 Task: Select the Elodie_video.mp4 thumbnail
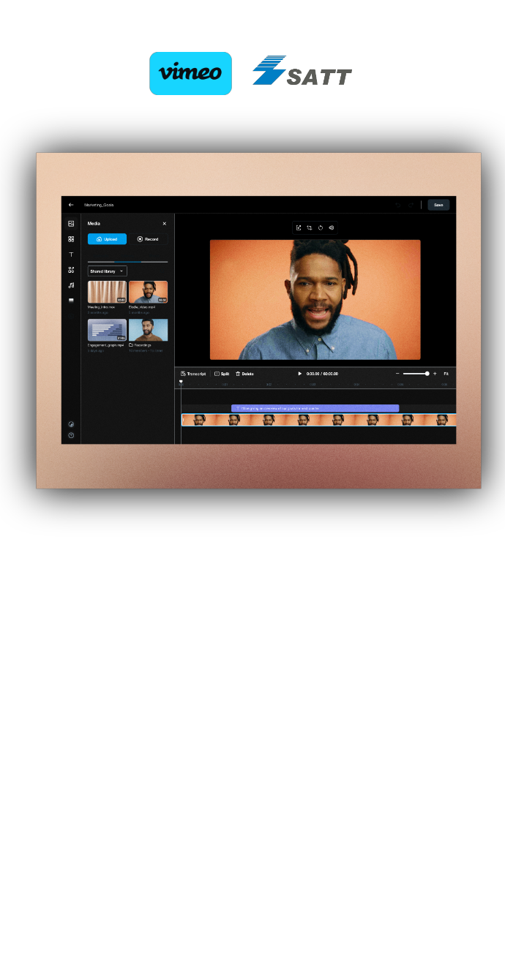pyautogui.click(x=148, y=292)
